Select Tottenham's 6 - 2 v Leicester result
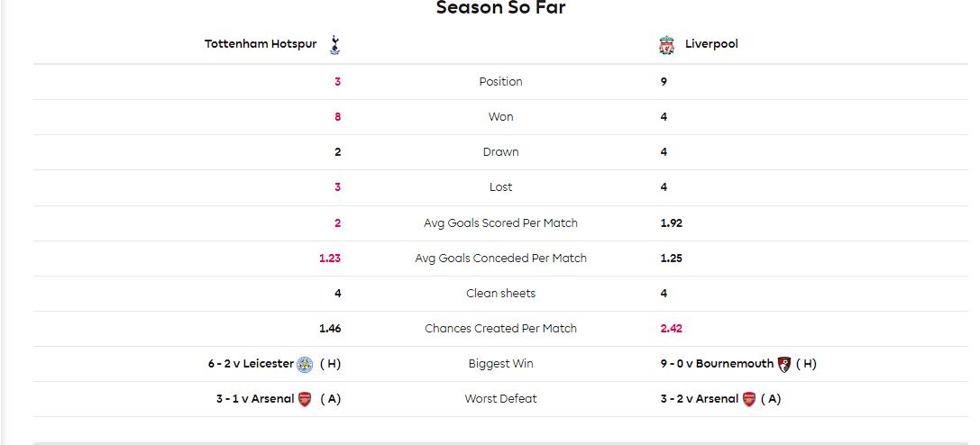Screen dimensions: 980x445 [x=251, y=364]
